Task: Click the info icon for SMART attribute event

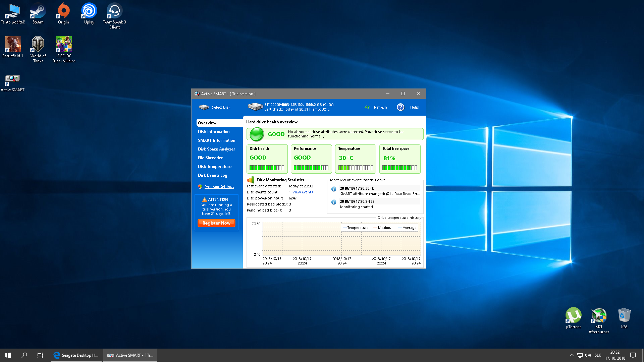Action: tap(334, 189)
